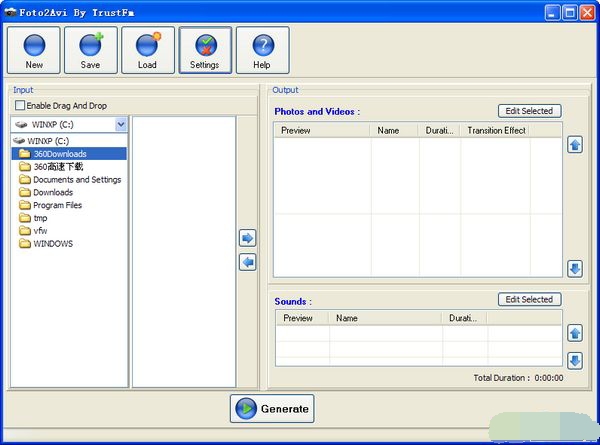
Task: Move photo up in Photos list
Action: coord(575,145)
